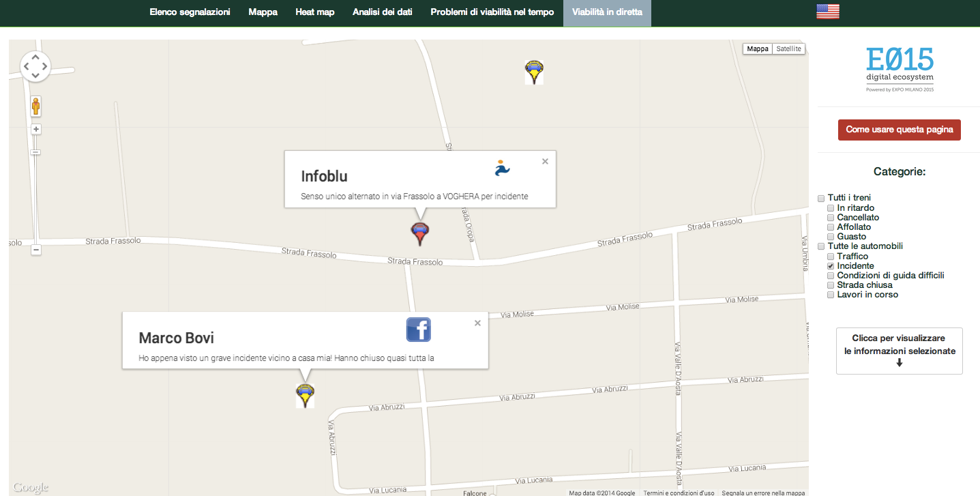This screenshot has width=980, height=496.
Task: Close the Infoblu info window
Action: (x=545, y=162)
